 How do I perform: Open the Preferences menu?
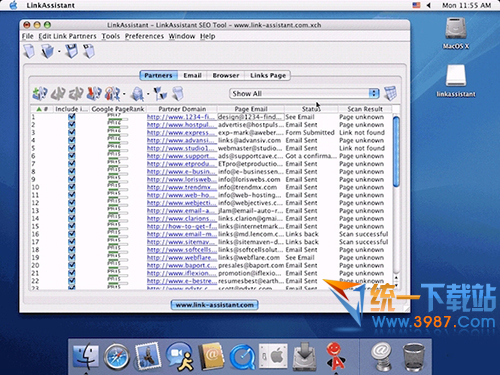tap(144, 36)
